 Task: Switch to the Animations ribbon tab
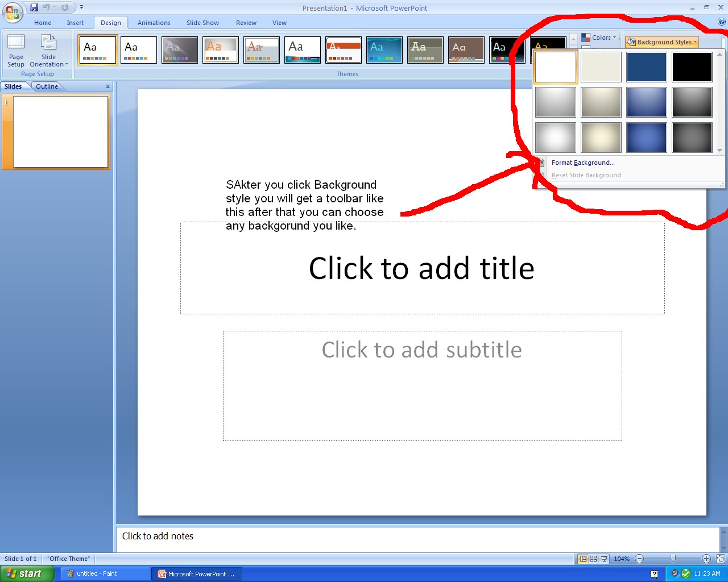154,23
